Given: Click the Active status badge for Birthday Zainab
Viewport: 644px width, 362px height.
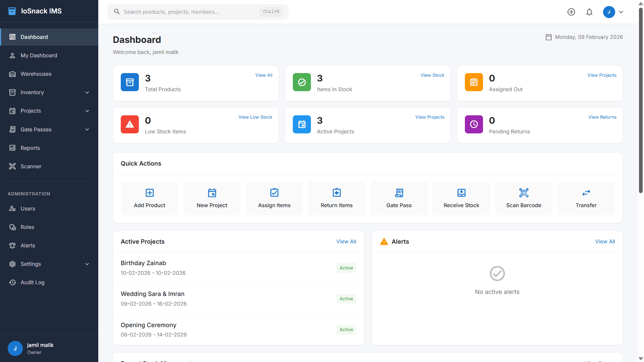Looking at the screenshot, I should click(346, 268).
